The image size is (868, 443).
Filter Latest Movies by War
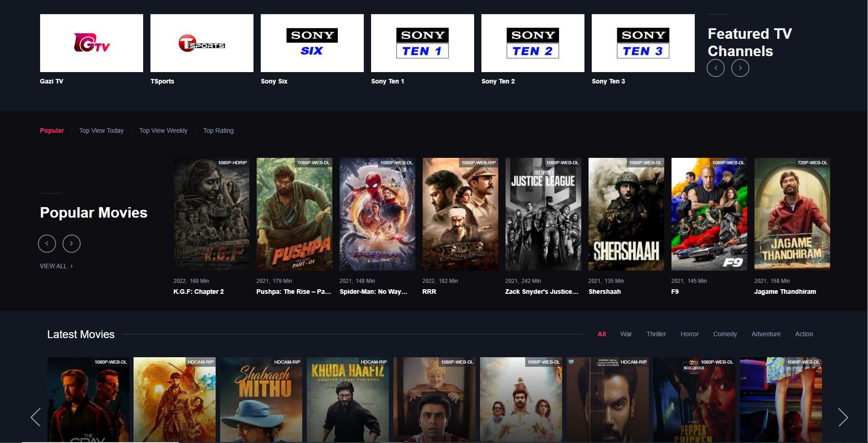click(626, 334)
